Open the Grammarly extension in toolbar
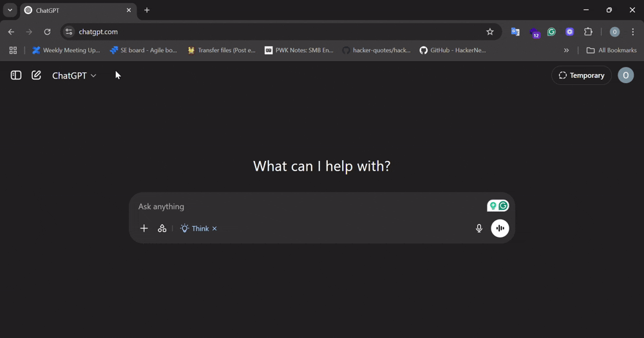 coord(552,32)
